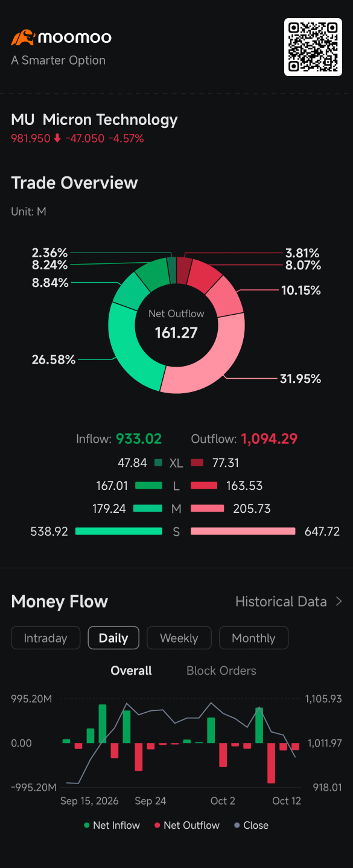Click the red down arrow price icon

(x=57, y=138)
